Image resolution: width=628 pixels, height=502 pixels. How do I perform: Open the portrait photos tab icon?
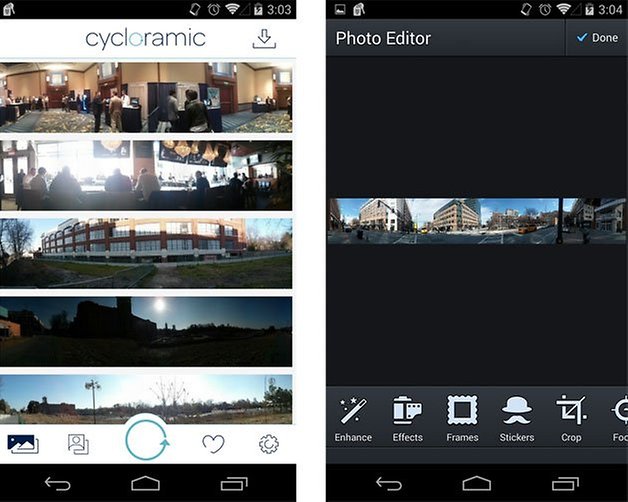coord(78,444)
